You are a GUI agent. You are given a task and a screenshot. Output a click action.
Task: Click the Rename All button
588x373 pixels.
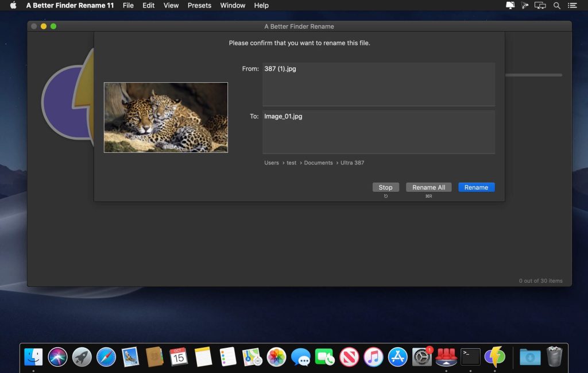coord(428,187)
